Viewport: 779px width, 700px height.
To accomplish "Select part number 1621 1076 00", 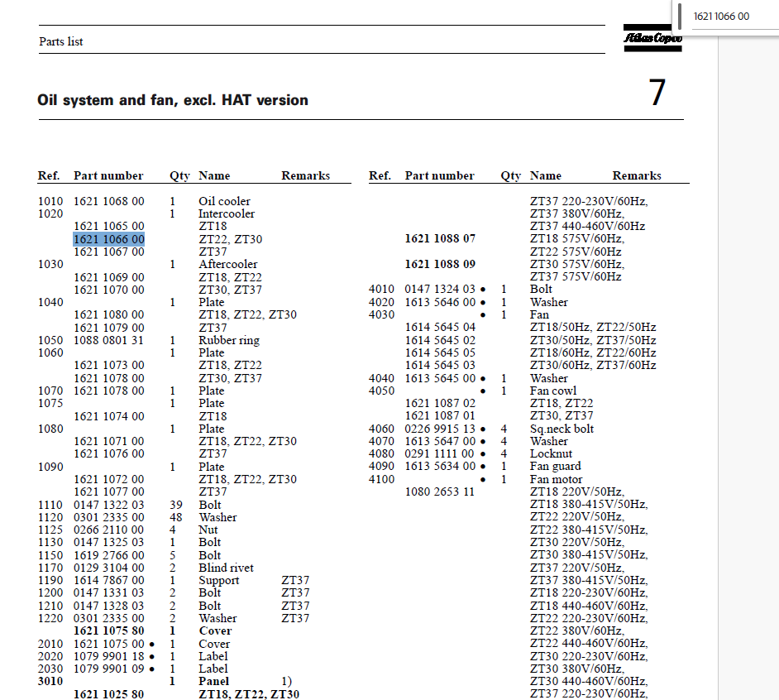I will point(109,454).
